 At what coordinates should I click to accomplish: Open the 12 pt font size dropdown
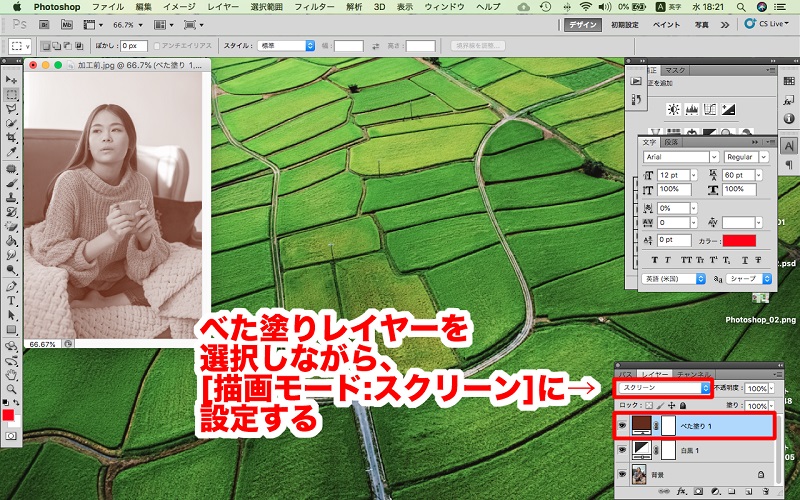point(693,176)
